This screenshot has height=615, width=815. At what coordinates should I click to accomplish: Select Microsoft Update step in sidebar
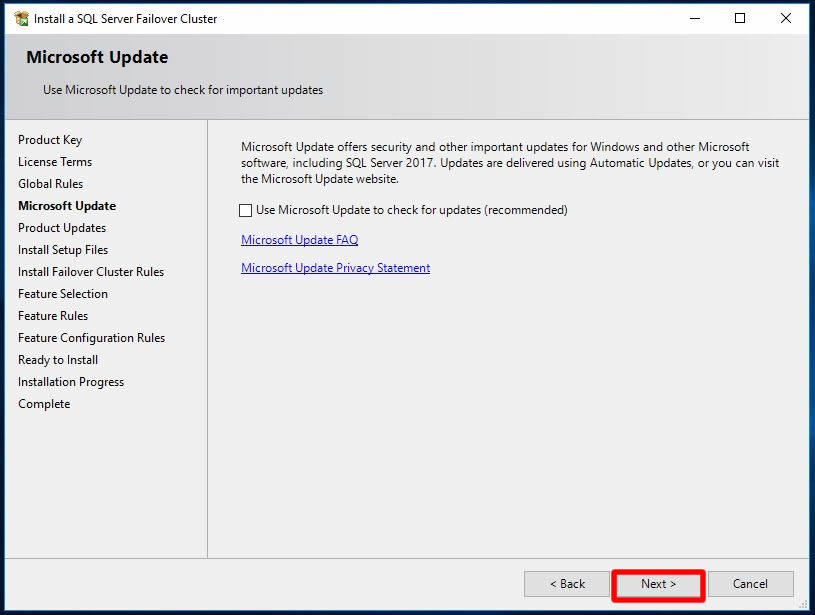click(67, 206)
